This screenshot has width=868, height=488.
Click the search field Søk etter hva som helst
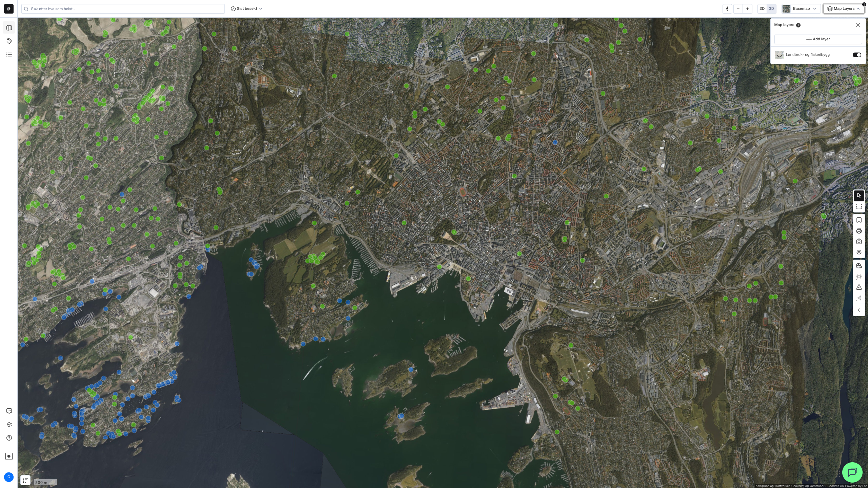pos(123,9)
